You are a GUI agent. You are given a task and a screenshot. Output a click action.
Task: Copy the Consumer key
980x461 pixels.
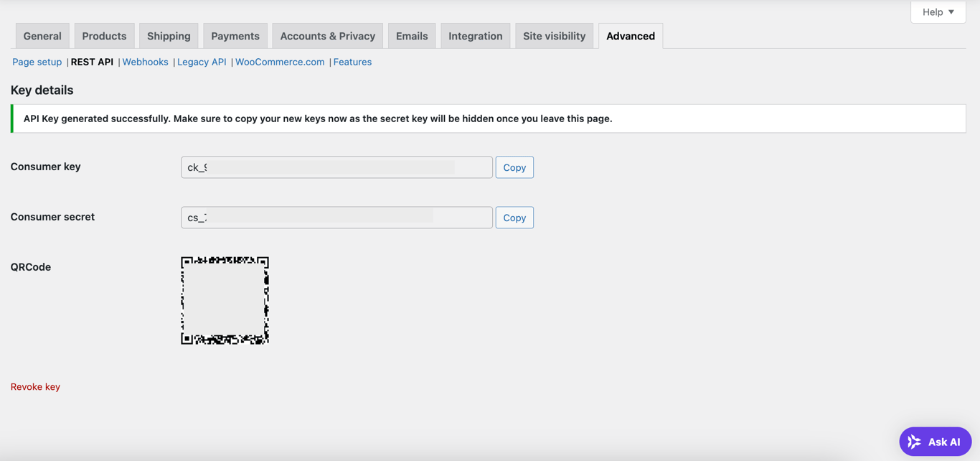click(x=514, y=167)
